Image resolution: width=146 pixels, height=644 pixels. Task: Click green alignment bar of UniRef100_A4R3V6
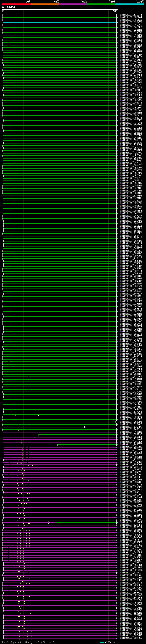[87, 445]
